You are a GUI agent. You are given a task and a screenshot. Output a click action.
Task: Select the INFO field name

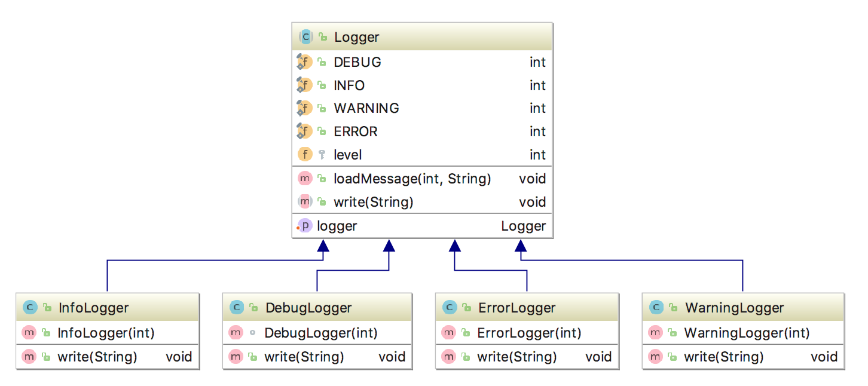pyautogui.click(x=349, y=85)
